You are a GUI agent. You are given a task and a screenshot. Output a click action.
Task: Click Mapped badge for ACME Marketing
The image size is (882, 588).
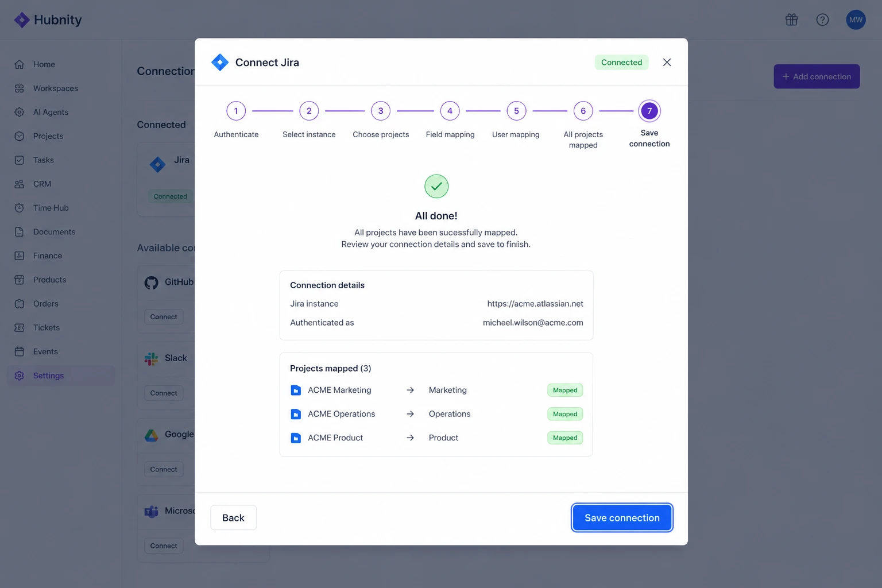coord(565,390)
